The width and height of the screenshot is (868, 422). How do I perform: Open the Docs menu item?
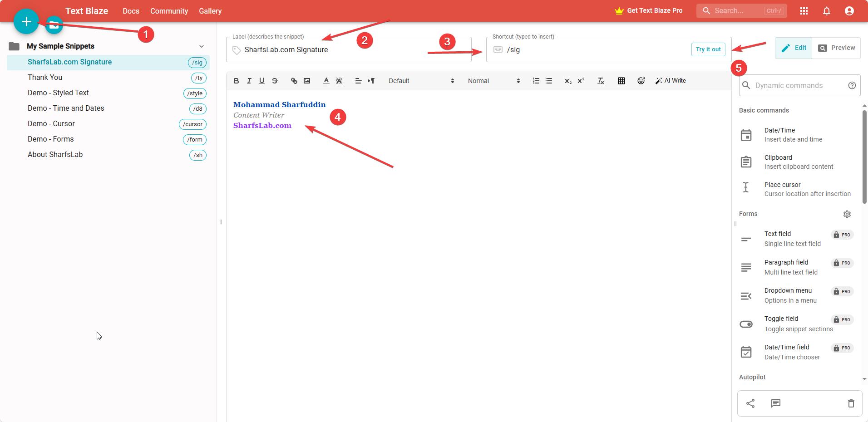pos(131,11)
